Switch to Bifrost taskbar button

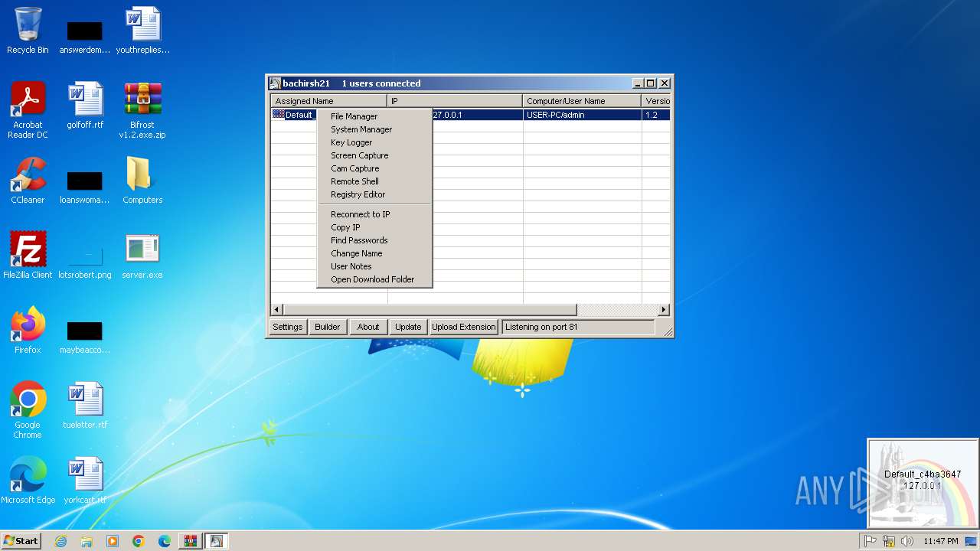coord(216,541)
